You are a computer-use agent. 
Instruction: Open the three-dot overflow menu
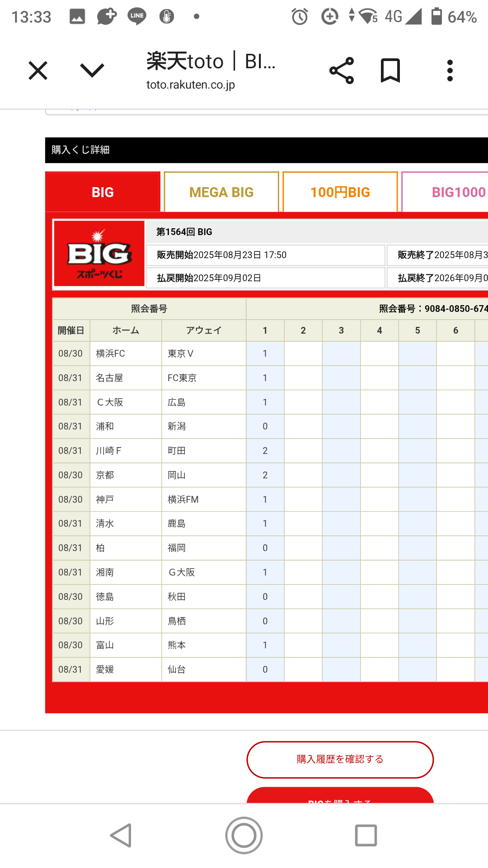450,71
